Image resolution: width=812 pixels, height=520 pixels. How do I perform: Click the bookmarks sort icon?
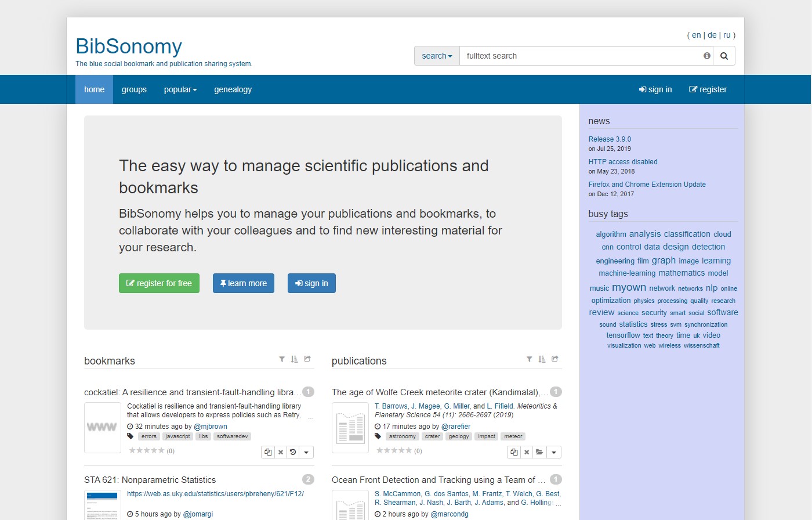295,359
